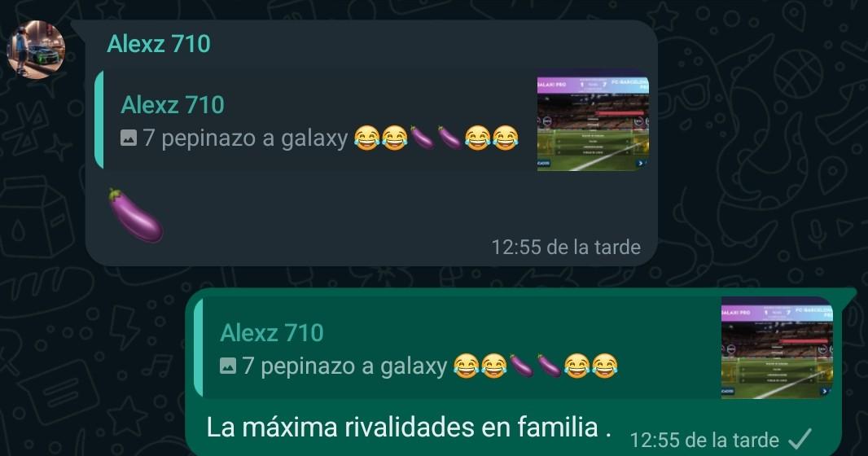Tap sent checkmark on outgoing message
The height and width of the screenshot is (456, 868).
[800, 440]
